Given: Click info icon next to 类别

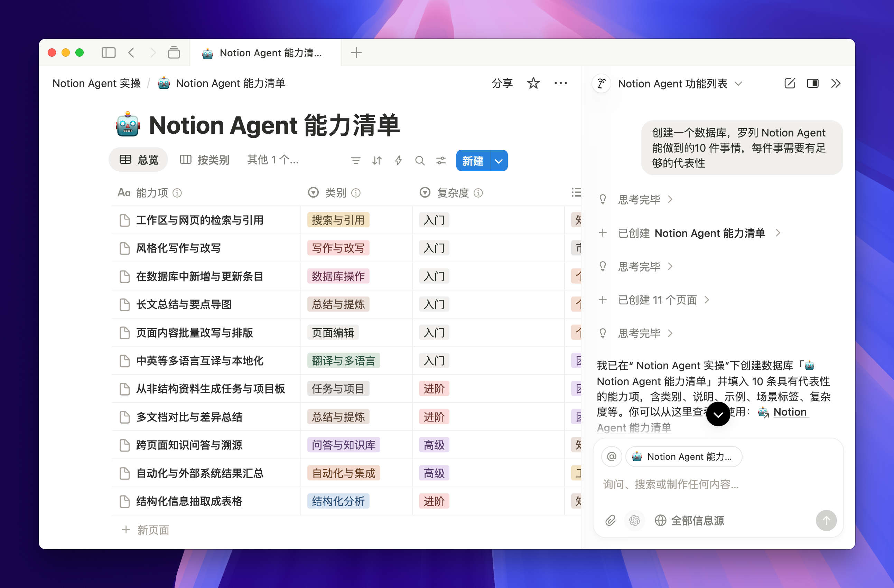Looking at the screenshot, I should click(x=356, y=193).
